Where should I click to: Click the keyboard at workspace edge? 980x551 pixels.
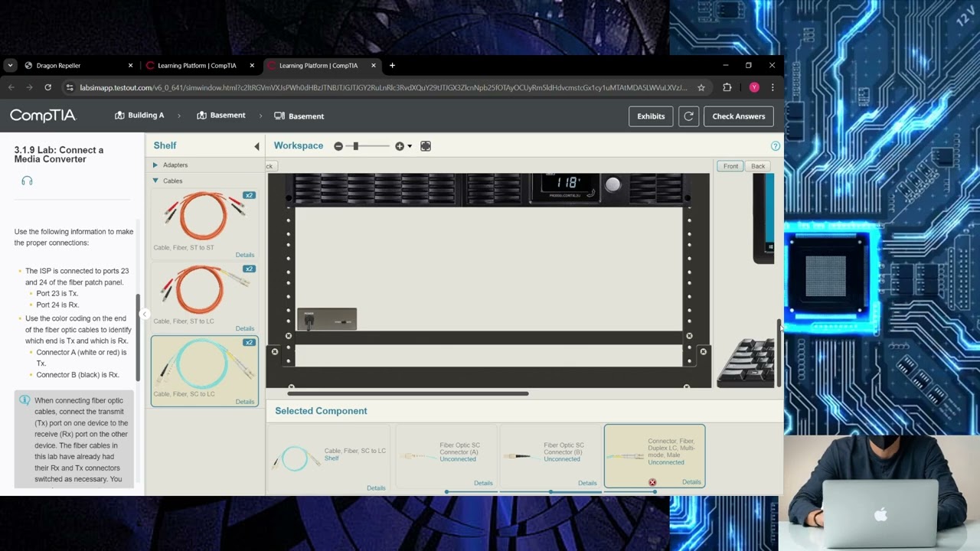click(746, 361)
